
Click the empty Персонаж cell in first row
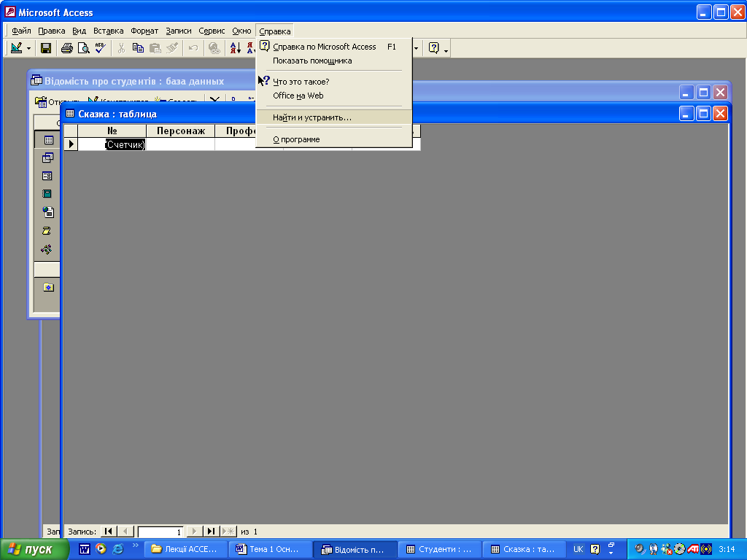click(x=181, y=144)
